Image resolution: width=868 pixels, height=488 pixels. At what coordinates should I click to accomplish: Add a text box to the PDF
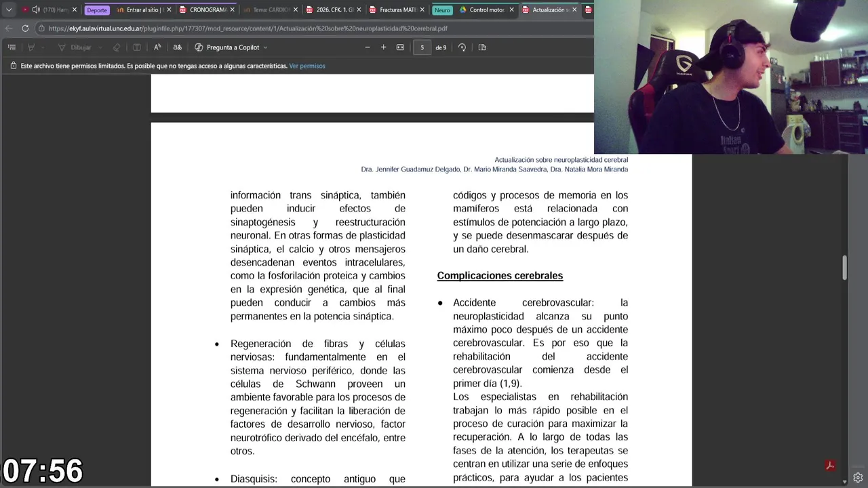[x=137, y=47]
